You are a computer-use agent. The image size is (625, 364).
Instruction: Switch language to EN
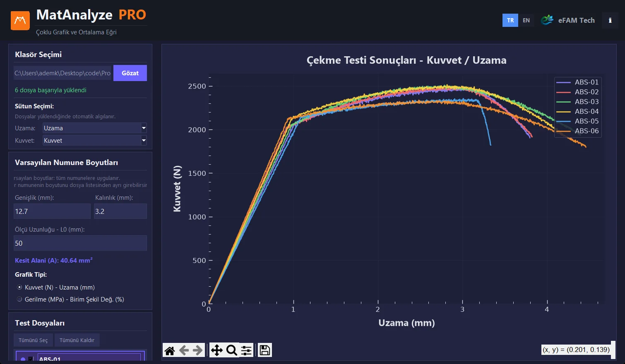[526, 20]
